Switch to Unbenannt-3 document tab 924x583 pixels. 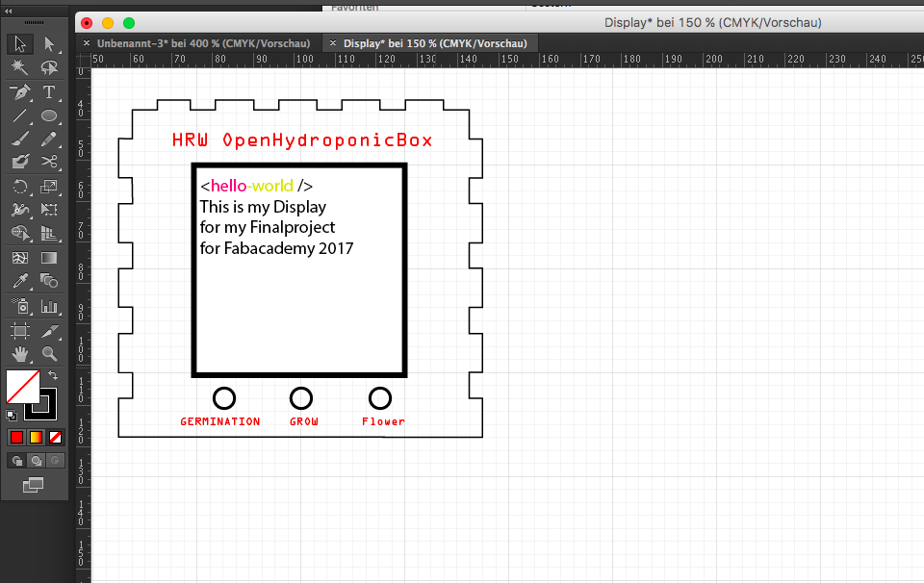point(203,43)
